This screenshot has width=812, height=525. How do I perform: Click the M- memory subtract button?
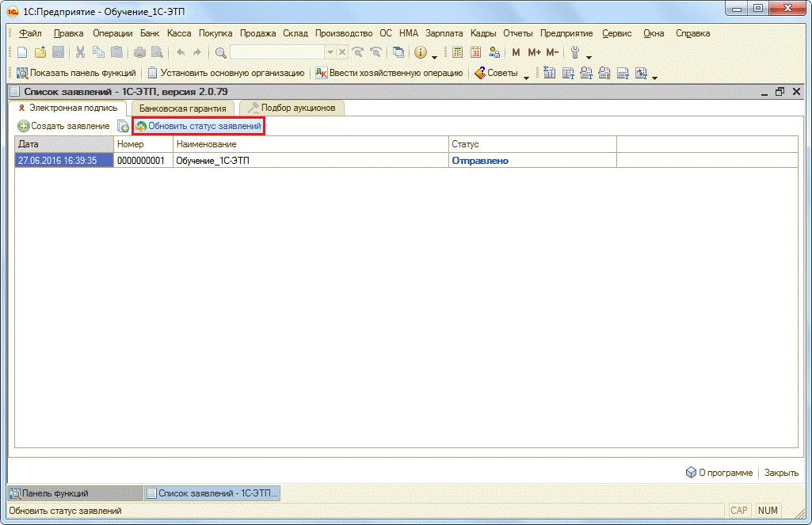pos(552,52)
